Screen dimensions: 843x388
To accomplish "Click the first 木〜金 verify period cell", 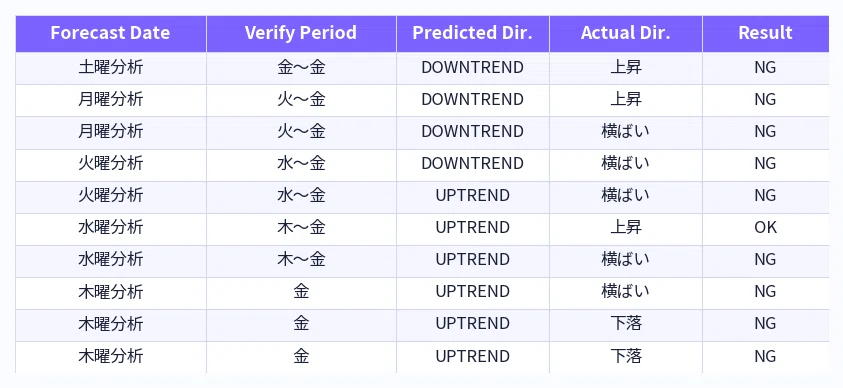I will point(301,228).
